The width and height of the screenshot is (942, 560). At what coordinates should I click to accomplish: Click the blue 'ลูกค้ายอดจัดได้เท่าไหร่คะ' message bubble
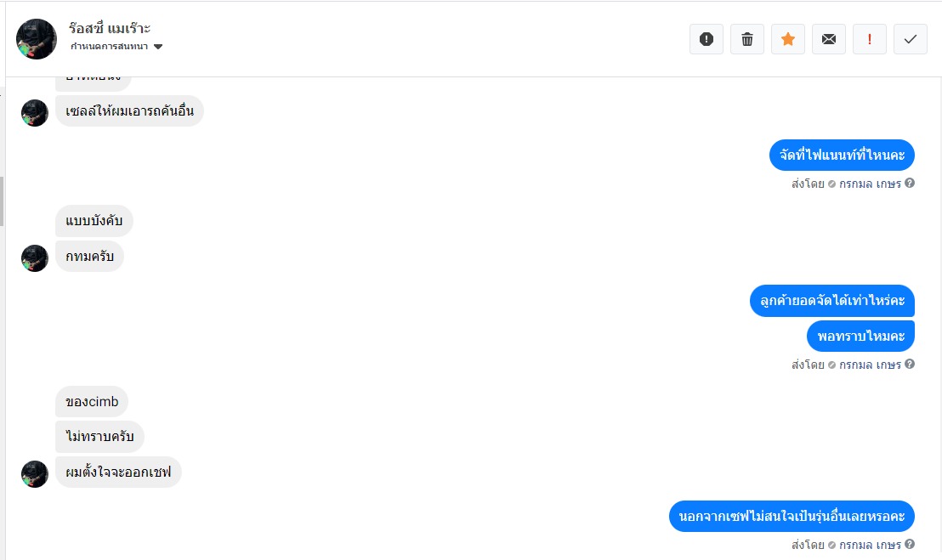click(x=831, y=301)
